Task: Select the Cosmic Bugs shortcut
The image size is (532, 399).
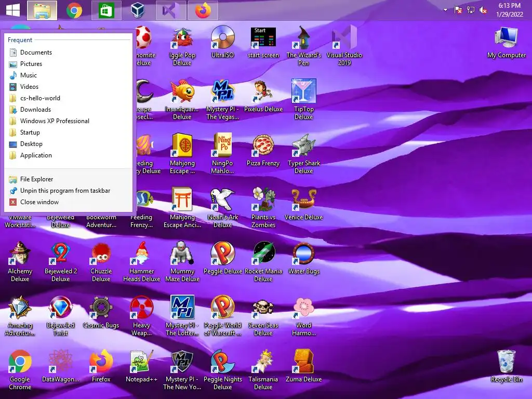Action: [101, 312]
